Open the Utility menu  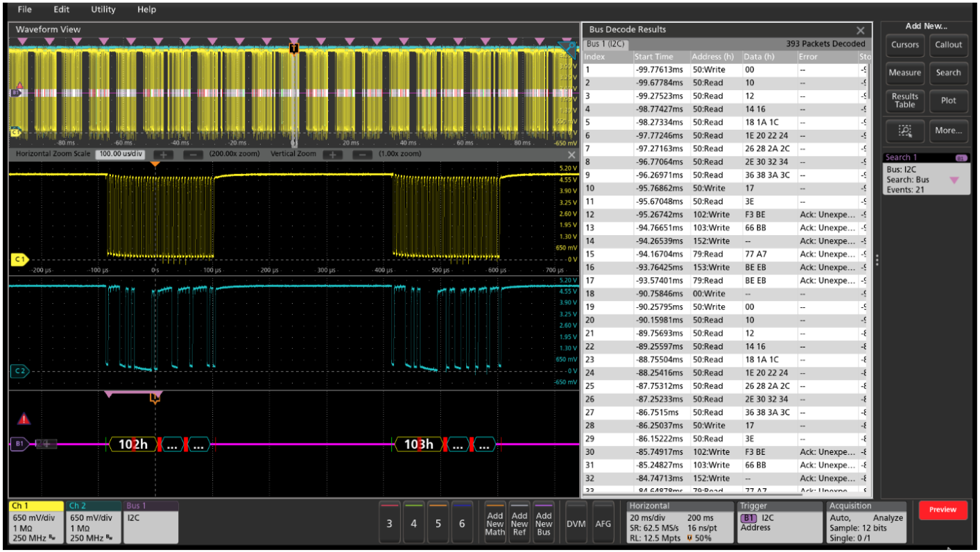click(x=103, y=9)
